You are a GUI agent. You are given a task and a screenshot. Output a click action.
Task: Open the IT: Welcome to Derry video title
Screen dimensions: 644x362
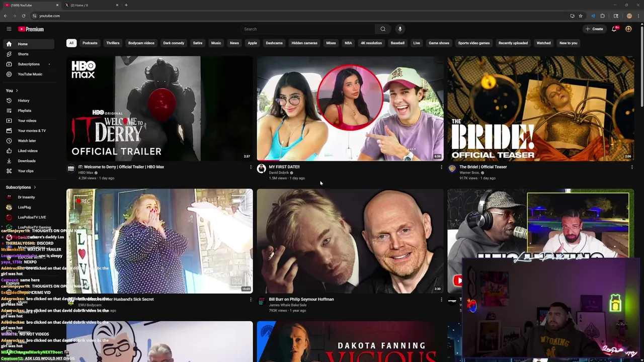pos(121,167)
